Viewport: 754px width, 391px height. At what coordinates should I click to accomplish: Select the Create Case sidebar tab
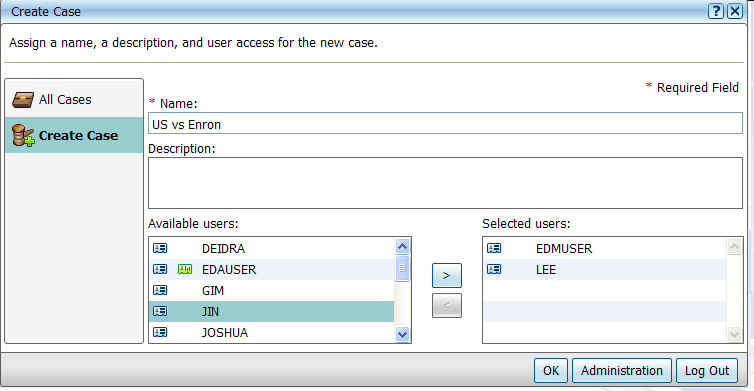(x=74, y=135)
